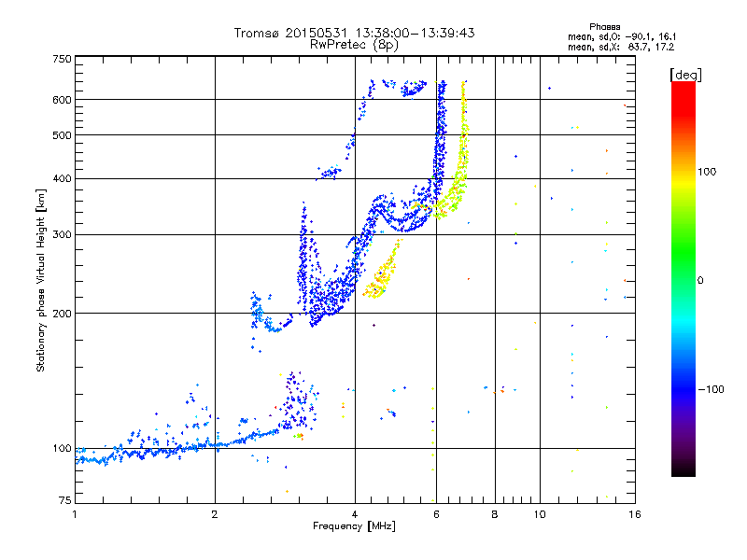
Task: Click y-axis tick label '75'
Action: coord(64,500)
